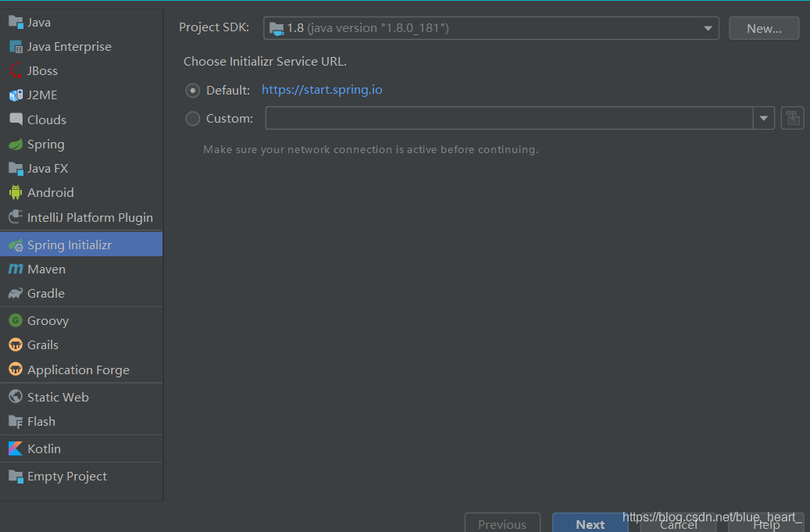Choose Grails project type label
Screen dimensions: 810x532
(x=43, y=345)
